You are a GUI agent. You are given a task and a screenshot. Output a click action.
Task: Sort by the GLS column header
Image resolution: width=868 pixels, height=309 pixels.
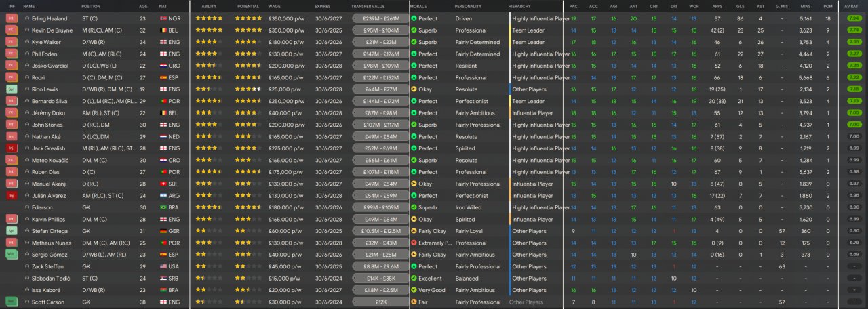tap(740, 6)
